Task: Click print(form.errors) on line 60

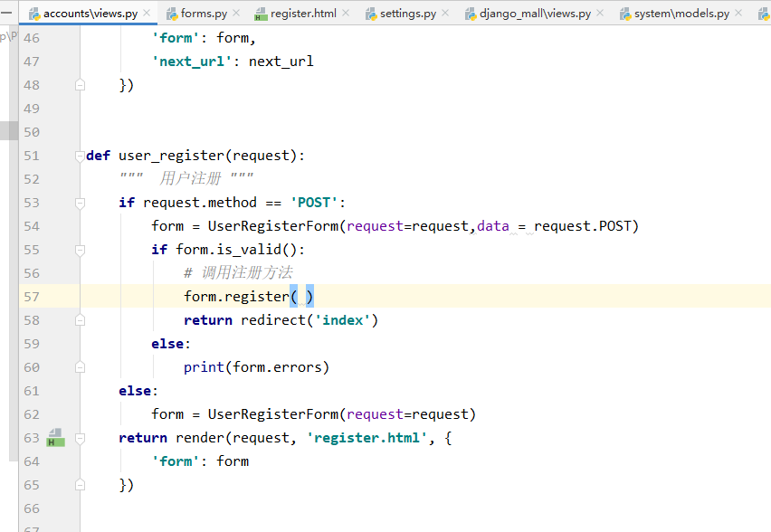Action: 256,367
